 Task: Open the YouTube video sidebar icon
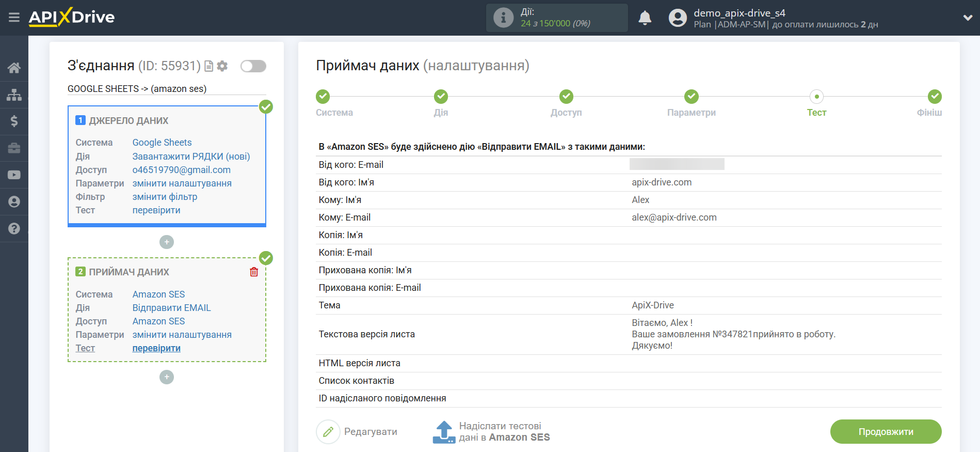(14, 175)
